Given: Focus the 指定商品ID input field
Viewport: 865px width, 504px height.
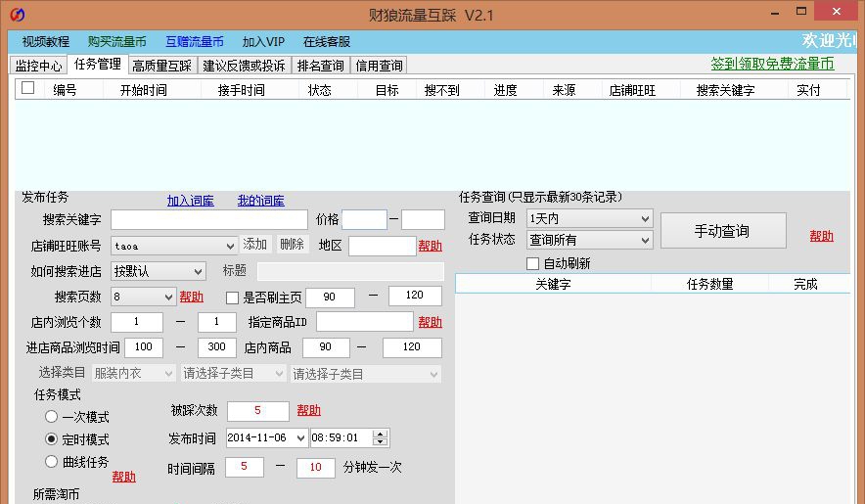Looking at the screenshot, I should point(365,322).
